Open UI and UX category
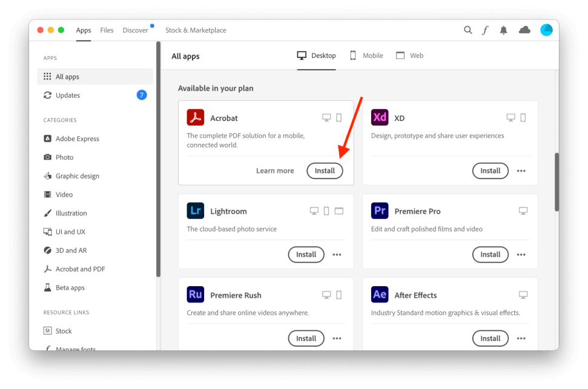588x389 pixels. pyautogui.click(x=65, y=232)
